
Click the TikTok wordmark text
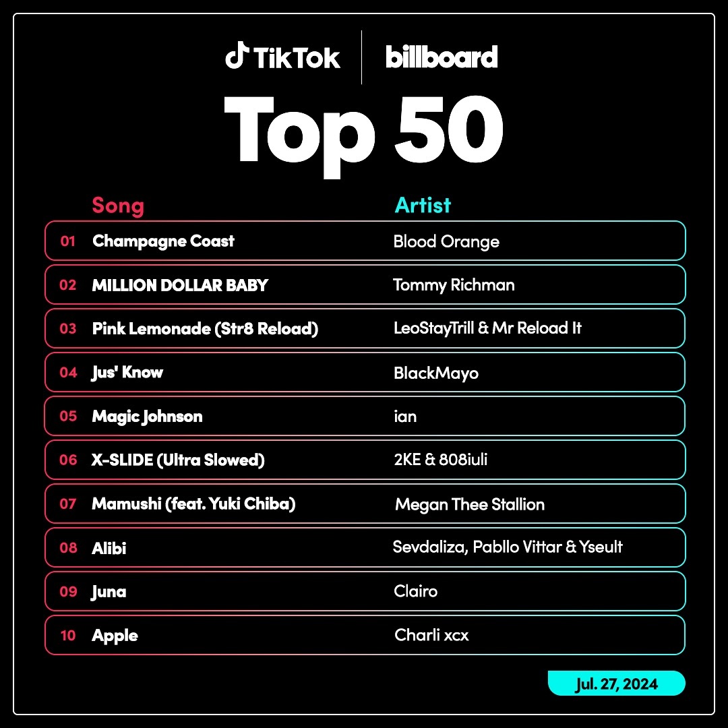pyautogui.click(x=297, y=58)
